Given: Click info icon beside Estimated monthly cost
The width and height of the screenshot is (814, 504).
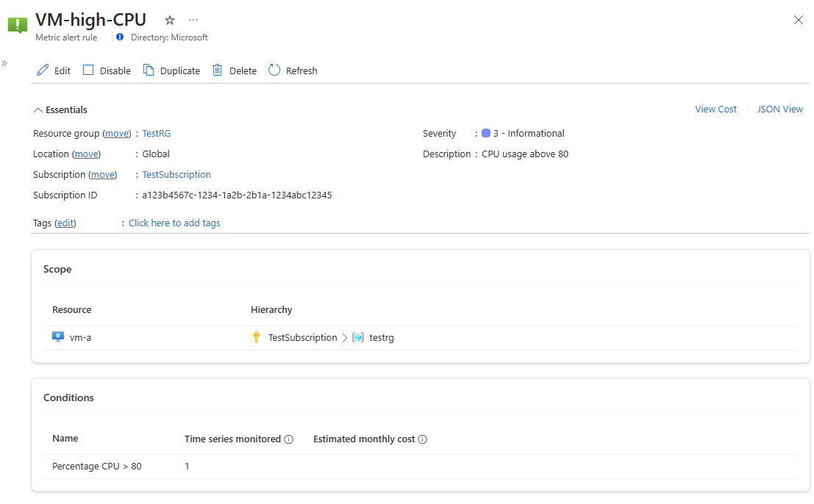Looking at the screenshot, I should point(423,439).
